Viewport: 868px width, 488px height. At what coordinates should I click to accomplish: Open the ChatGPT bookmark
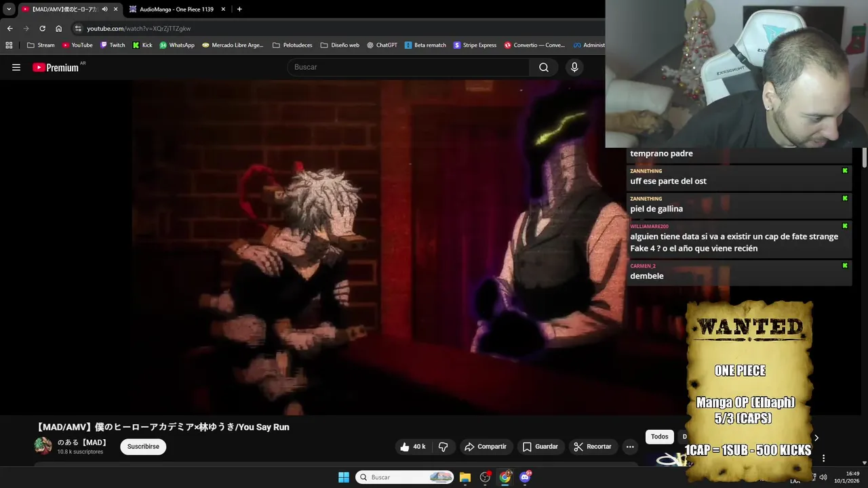(382, 45)
